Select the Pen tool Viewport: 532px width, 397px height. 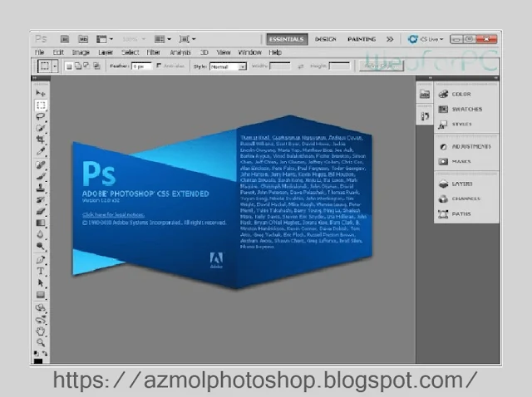[x=41, y=260]
